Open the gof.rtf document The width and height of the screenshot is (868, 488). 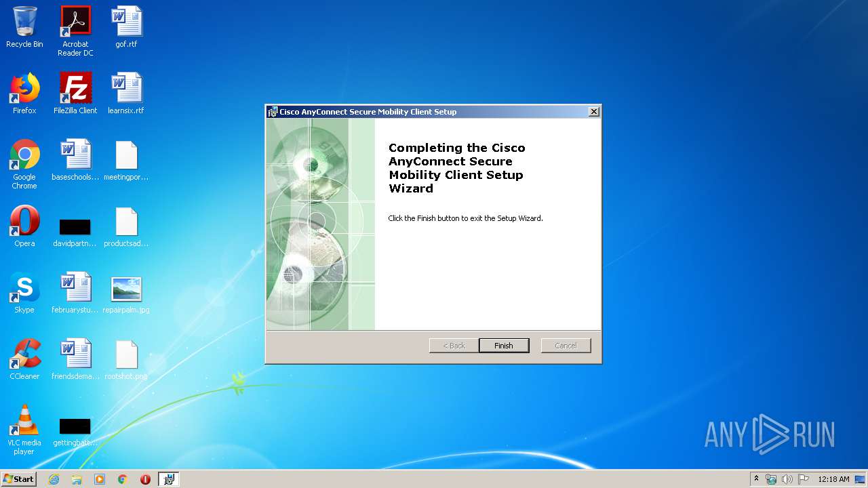pyautogui.click(x=126, y=27)
